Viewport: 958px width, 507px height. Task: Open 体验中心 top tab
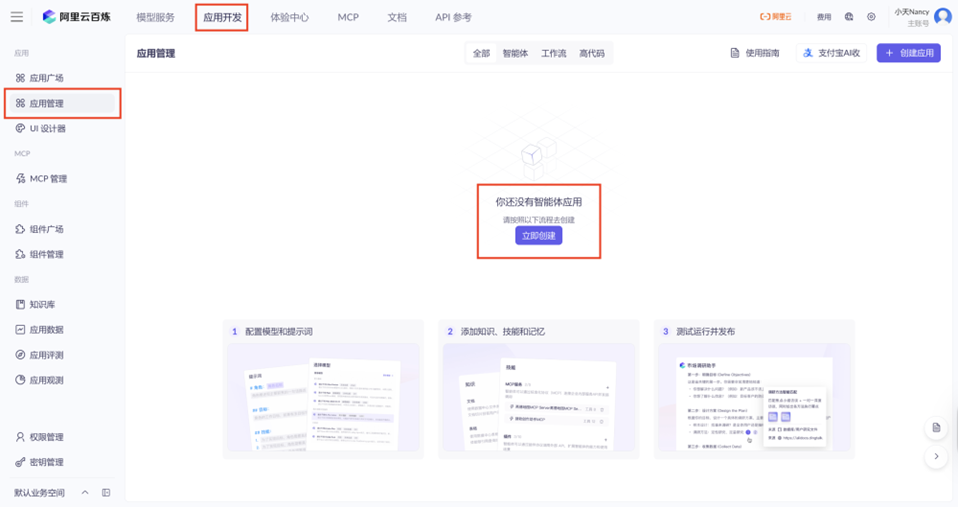(290, 17)
